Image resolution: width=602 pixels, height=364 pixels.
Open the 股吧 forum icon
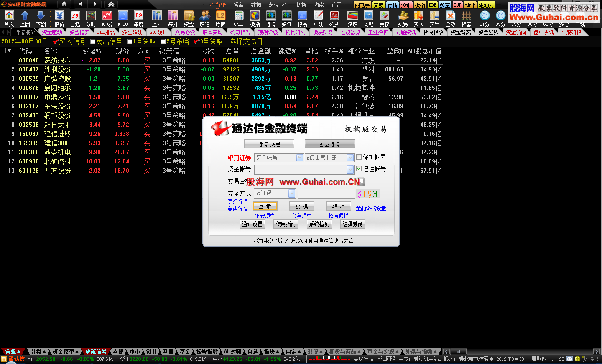point(204,19)
